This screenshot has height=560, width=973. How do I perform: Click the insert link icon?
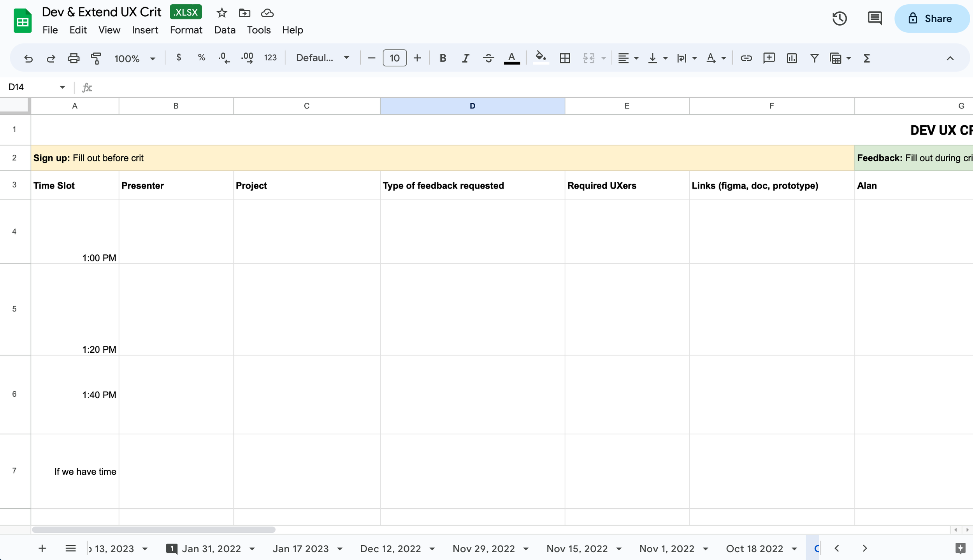pos(746,58)
